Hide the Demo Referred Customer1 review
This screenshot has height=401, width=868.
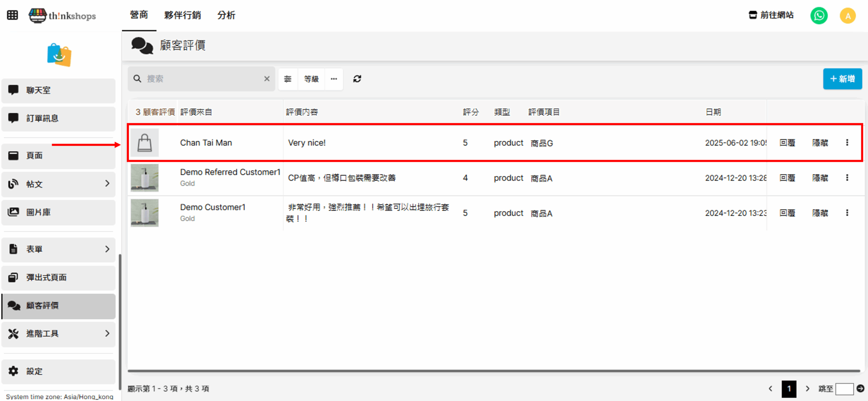[820, 178]
